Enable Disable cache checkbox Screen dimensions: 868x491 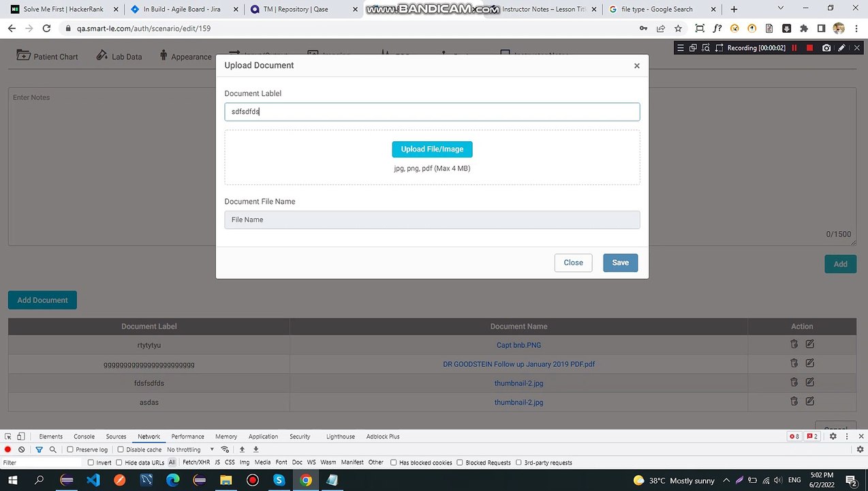[121, 449]
